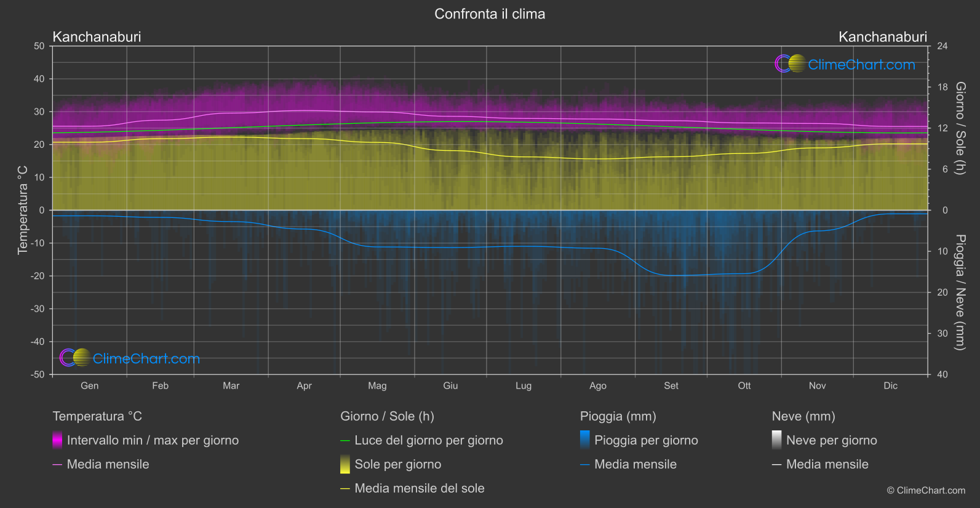Click the 'Pioggia (mm)' legend heading
The height and width of the screenshot is (508, 980).
point(618,416)
